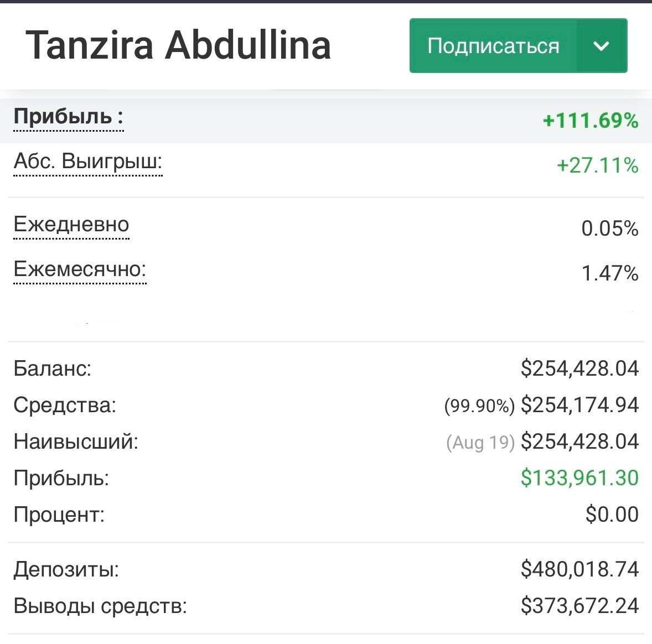The height and width of the screenshot is (644, 652).
Task: Click the $480,018.74 deposits amount
Action: pos(579,569)
